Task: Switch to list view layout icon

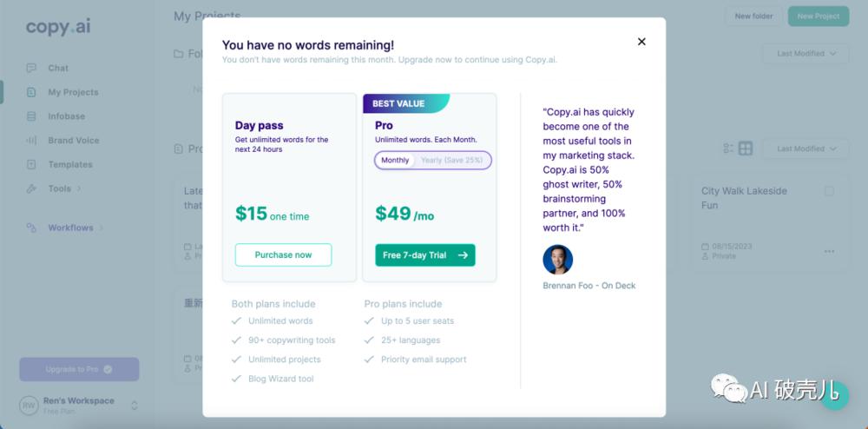Action: [728, 148]
